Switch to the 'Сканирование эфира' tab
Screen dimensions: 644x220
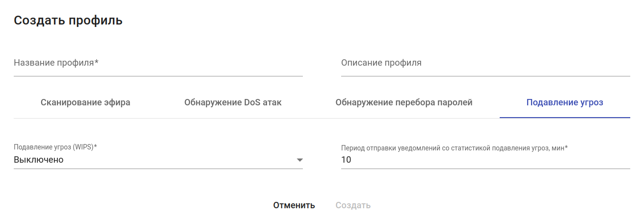point(85,102)
